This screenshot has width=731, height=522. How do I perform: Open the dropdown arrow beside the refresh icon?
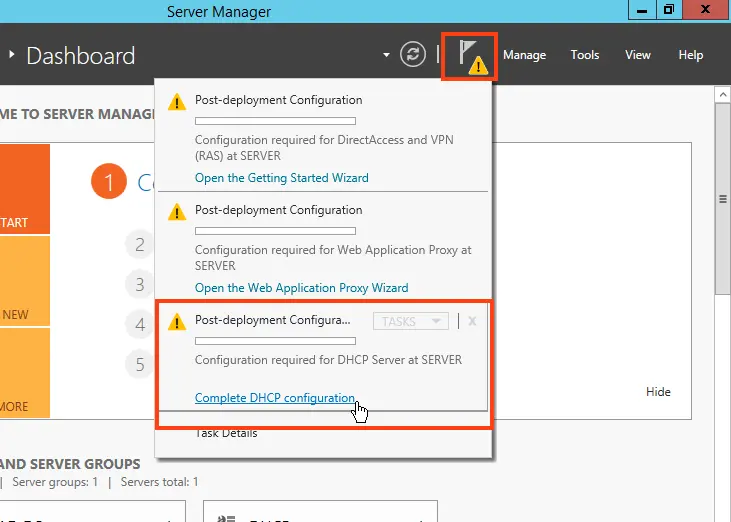[x=386, y=56]
